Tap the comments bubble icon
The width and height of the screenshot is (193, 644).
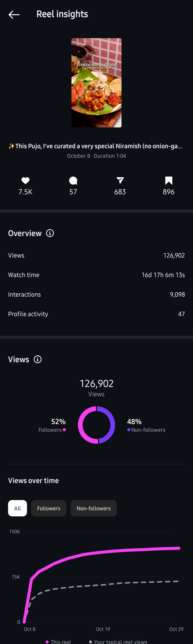73,180
